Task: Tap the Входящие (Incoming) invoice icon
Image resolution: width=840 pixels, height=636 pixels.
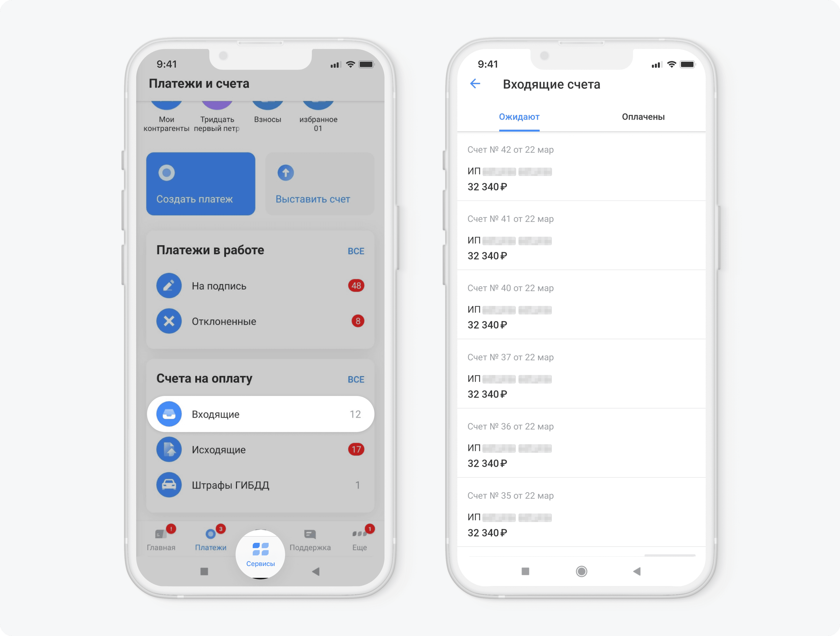Action: coord(169,413)
